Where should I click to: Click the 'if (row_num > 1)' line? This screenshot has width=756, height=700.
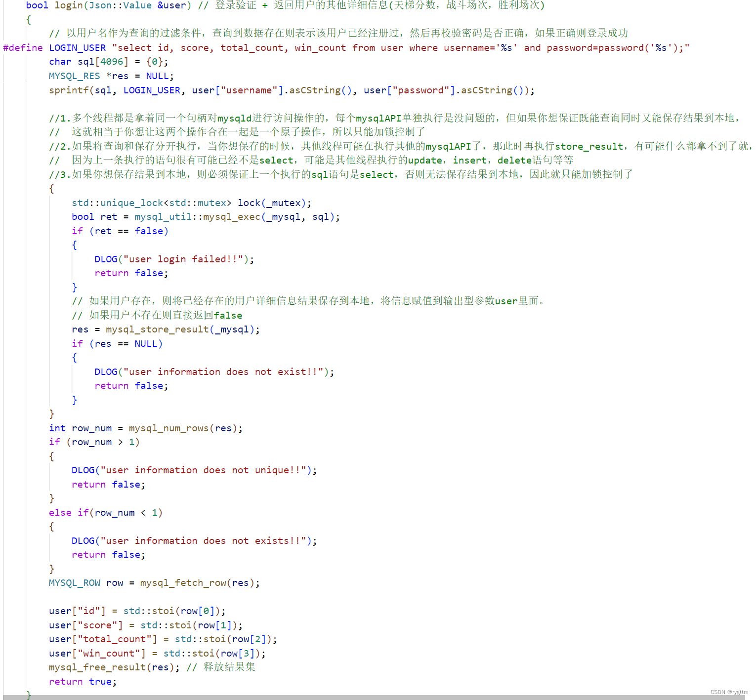(94, 442)
